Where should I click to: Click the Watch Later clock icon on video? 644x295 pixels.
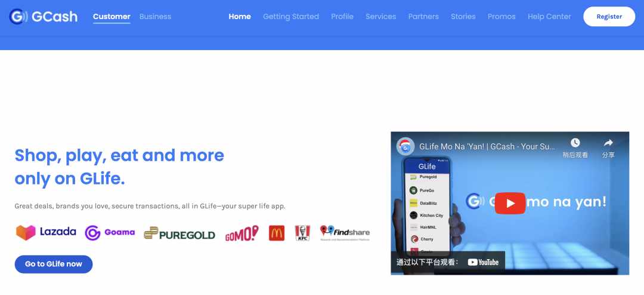click(x=575, y=143)
